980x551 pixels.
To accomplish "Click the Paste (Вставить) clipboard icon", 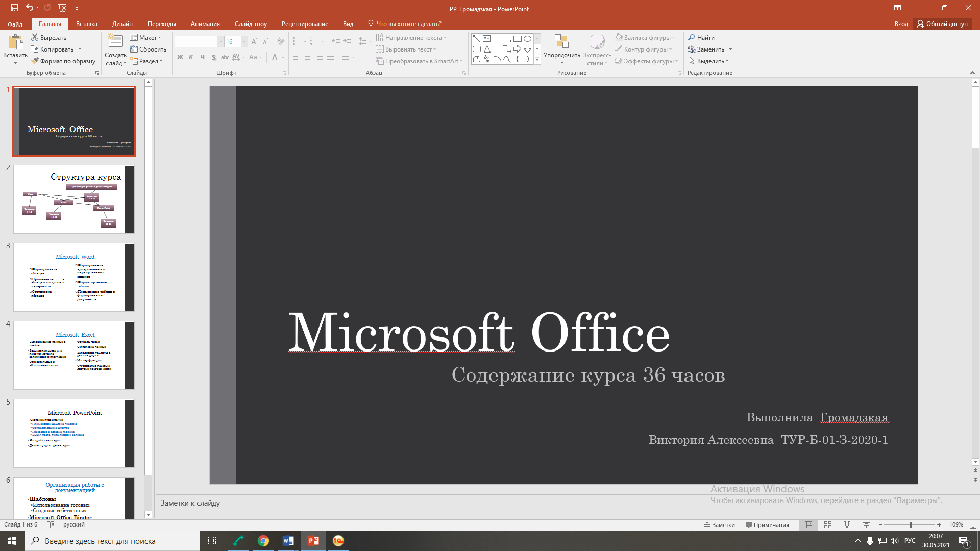I will click(x=15, y=42).
